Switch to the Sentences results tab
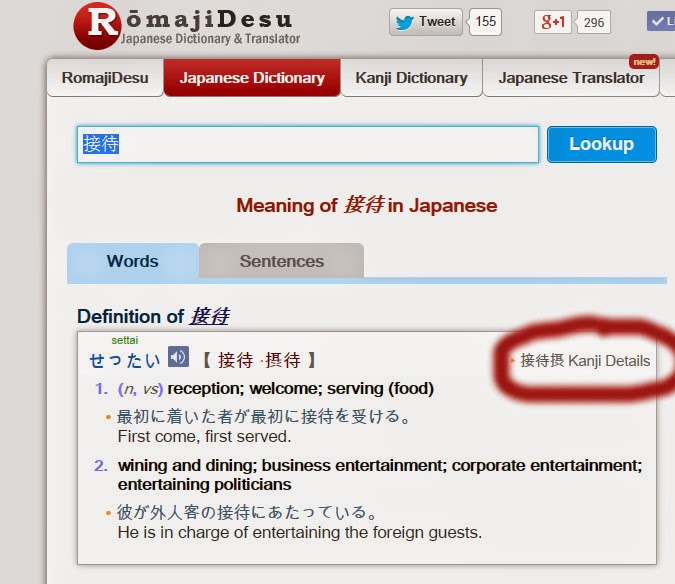The height and width of the screenshot is (584, 675). [x=281, y=261]
